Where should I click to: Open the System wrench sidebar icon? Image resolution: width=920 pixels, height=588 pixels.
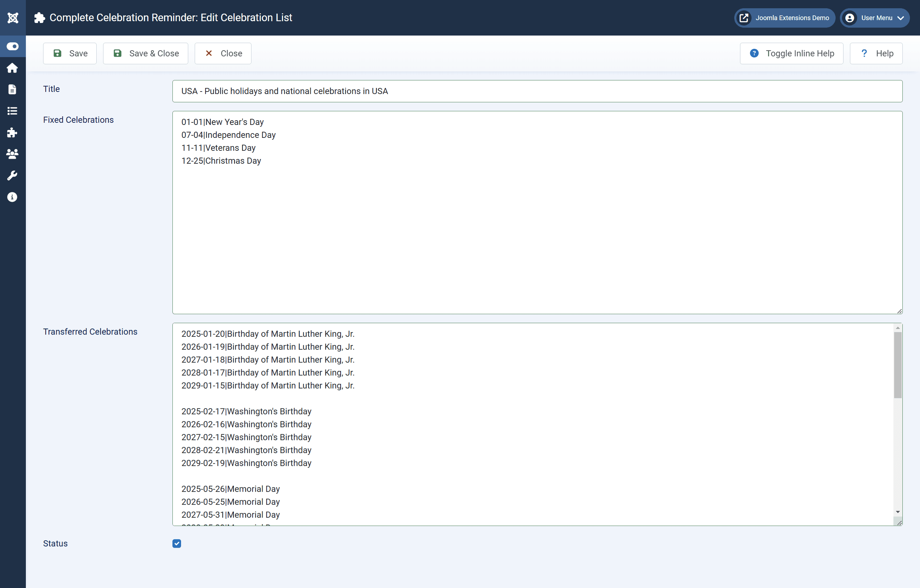pyautogui.click(x=12, y=176)
